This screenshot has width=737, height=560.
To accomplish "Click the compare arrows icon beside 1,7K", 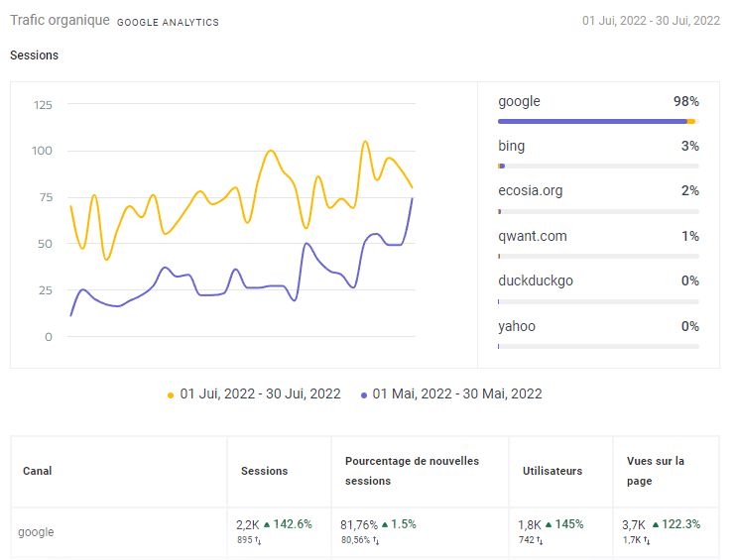I will tap(648, 540).
